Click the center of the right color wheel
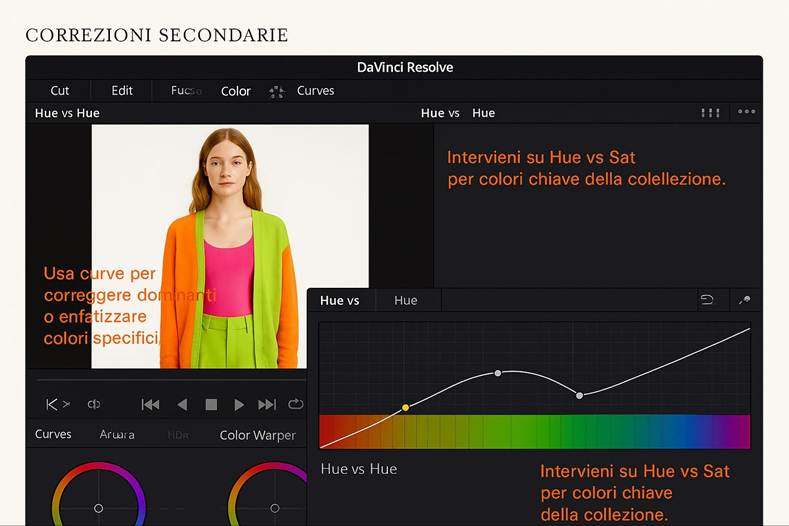The width and height of the screenshot is (789, 526). [x=275, y=508]
